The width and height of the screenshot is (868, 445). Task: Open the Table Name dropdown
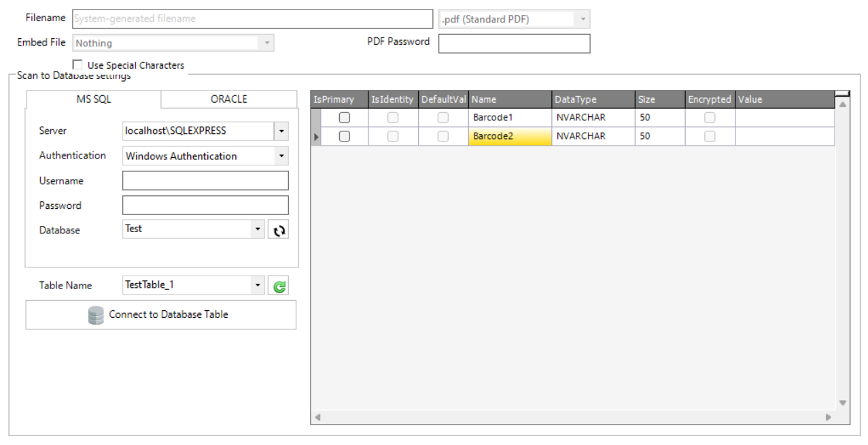[x=257, y=285]
